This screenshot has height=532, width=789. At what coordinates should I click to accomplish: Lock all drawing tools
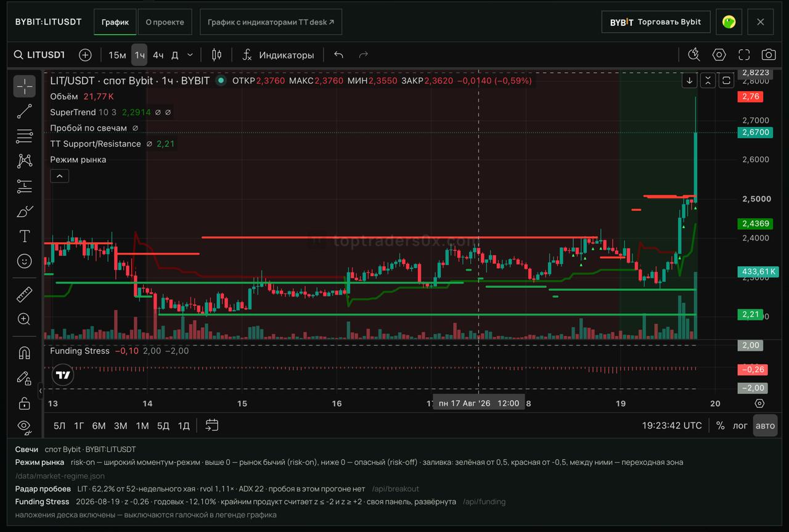pos(25,403)
